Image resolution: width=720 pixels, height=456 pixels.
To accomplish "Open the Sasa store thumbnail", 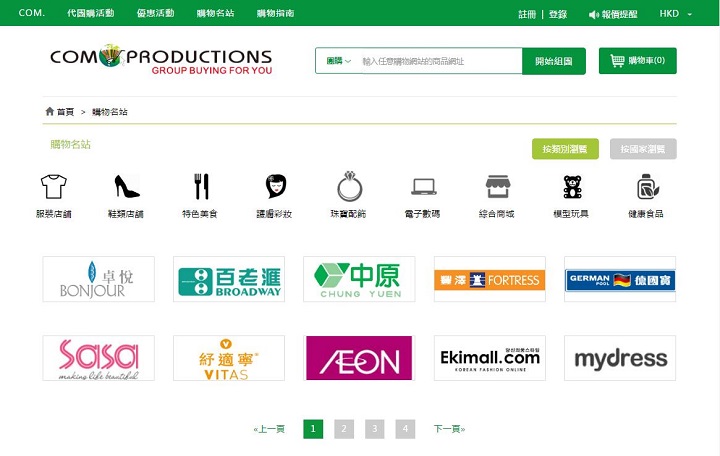I will click(99, 358).
